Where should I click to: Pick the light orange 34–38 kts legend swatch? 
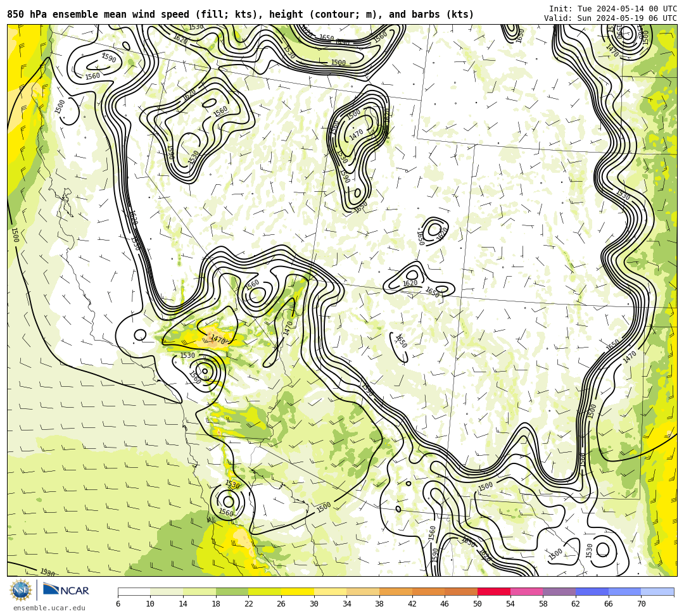coord(363,591)
